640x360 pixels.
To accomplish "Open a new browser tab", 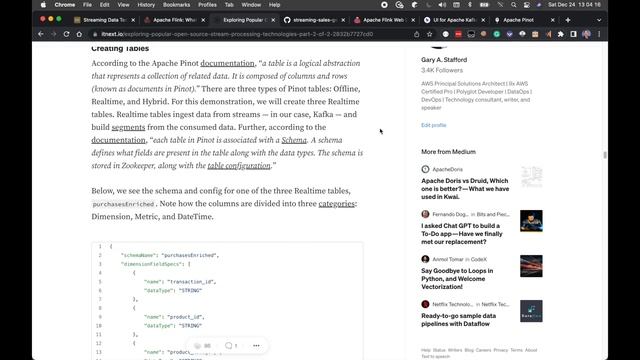I will point(568,20).
